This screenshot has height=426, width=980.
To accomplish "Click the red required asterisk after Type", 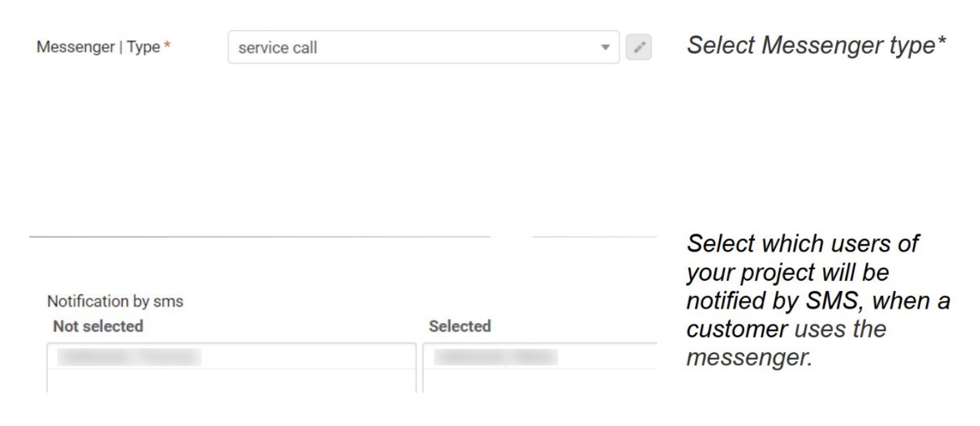I will (167, 45).
